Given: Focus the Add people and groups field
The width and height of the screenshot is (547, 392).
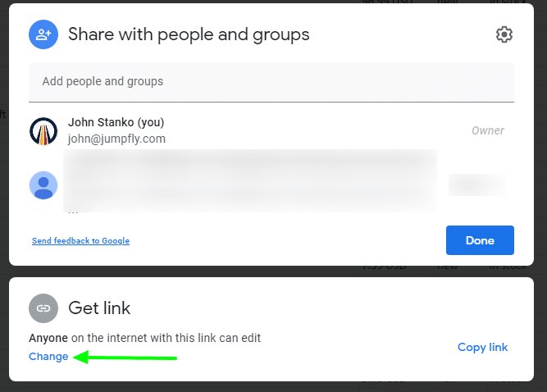Looking at the screenshot, I should 271,82.
